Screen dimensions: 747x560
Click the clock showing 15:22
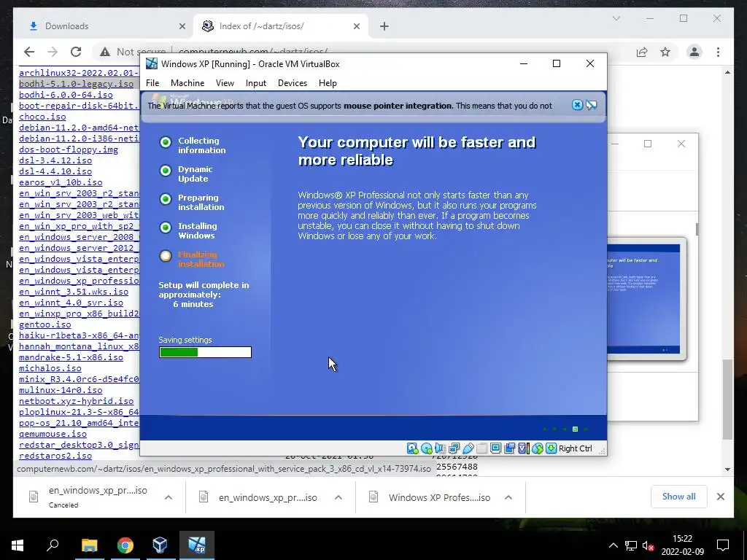682,539
